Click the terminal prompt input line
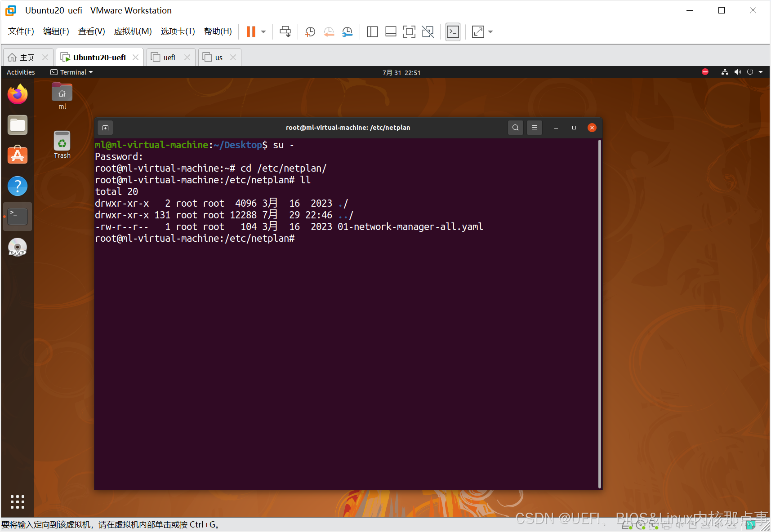This screenshot has width=771, height=532. [195, 239]
